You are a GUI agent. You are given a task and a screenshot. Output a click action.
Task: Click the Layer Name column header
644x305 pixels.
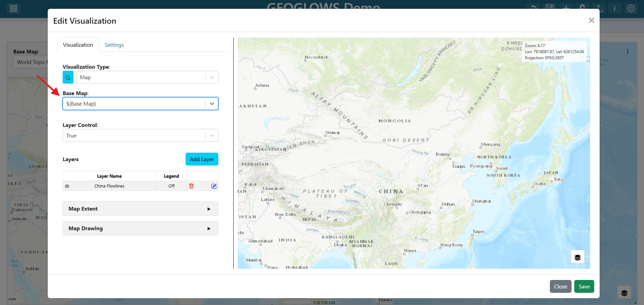pyautogui.click(x=109, y=176)
